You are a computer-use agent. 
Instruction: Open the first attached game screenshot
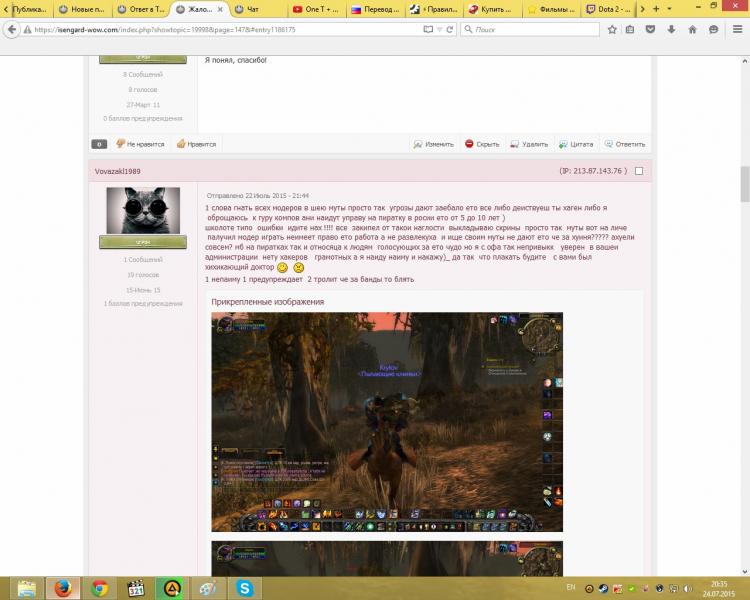[x=387, y=422]
